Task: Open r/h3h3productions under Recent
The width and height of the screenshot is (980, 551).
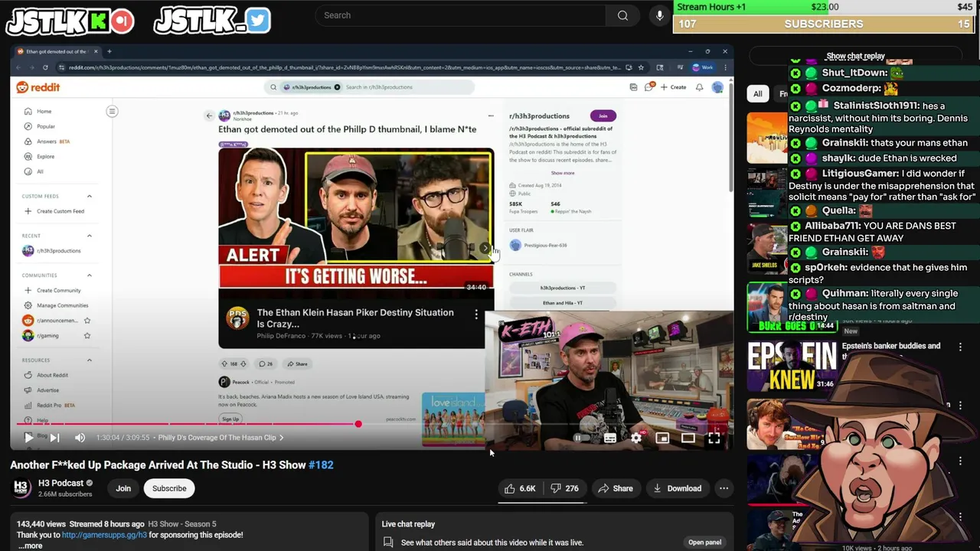Action: [x=52, y=251]
